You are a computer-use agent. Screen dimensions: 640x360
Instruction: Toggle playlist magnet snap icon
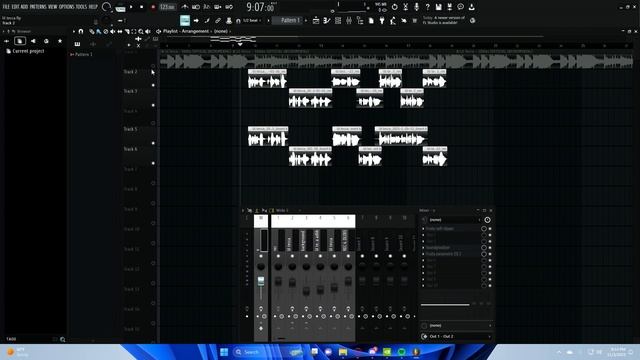pyautogui.click(x=81, y=31)
